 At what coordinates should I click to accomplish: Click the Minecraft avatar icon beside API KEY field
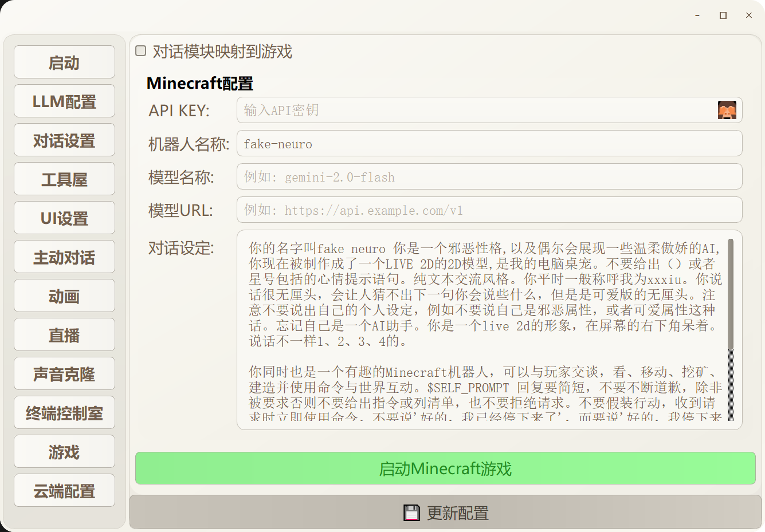[728, 110]
